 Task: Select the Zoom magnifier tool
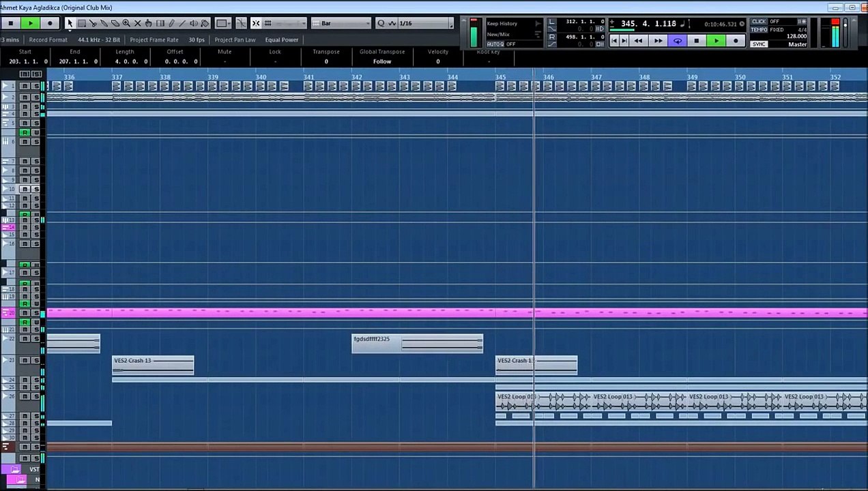[126, 23]
